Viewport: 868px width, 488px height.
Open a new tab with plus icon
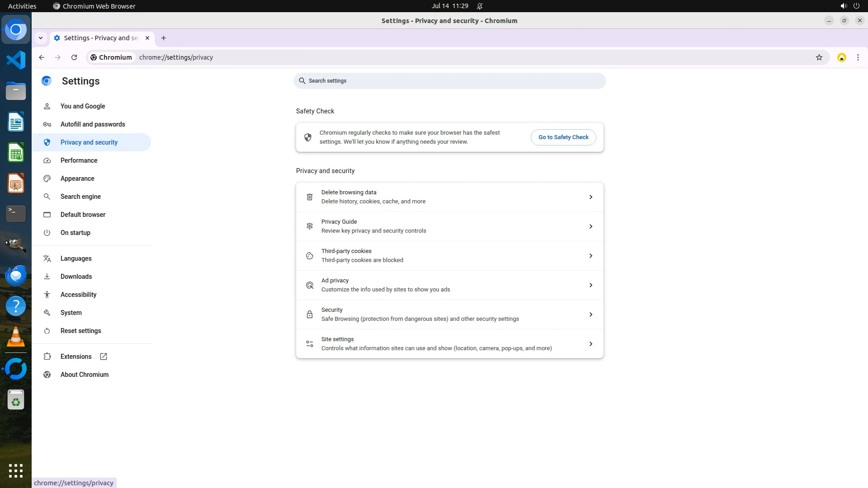click(x=164, y=38)
